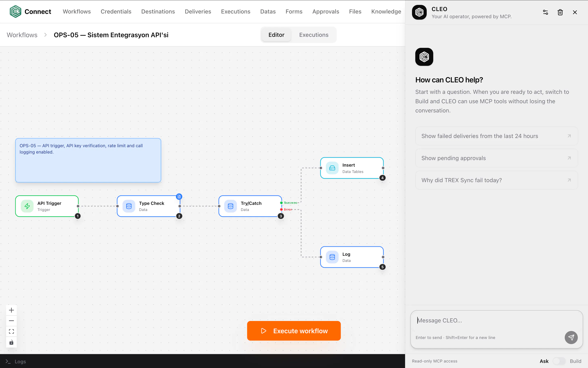Click the Execute workflow button
Image resolution: width=588 pixels, height=368 pixels.
click(x=294, y=331)
